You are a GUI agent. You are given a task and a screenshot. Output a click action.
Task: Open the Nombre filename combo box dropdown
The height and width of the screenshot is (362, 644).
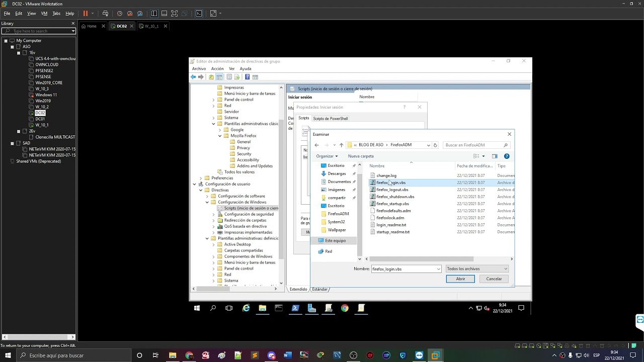[439, 269]
